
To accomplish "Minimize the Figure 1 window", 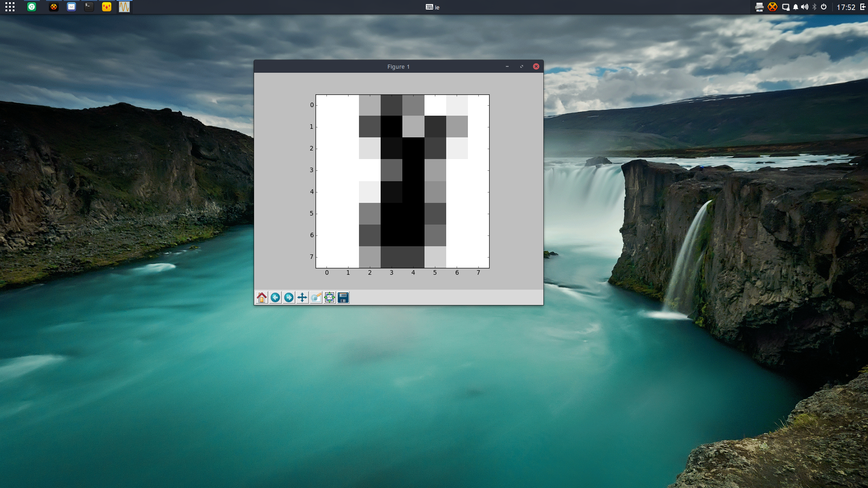I will 507,66.
